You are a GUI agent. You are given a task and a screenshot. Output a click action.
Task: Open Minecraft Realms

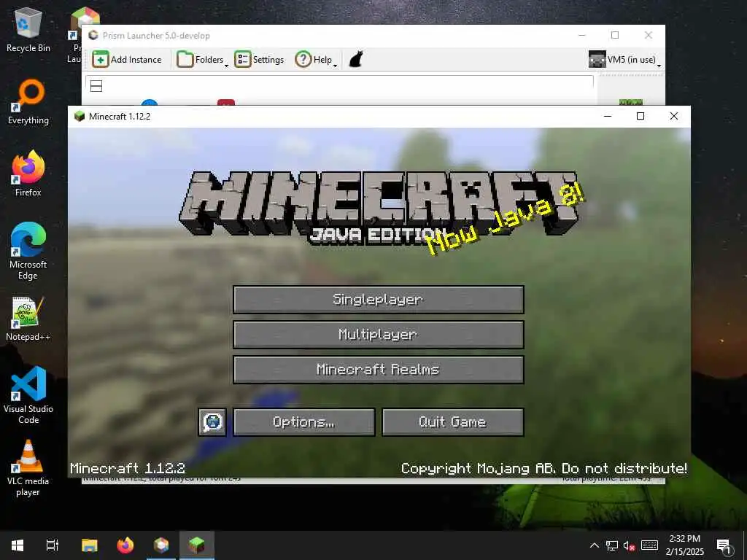pyautogui.click(x=379, y=370)
